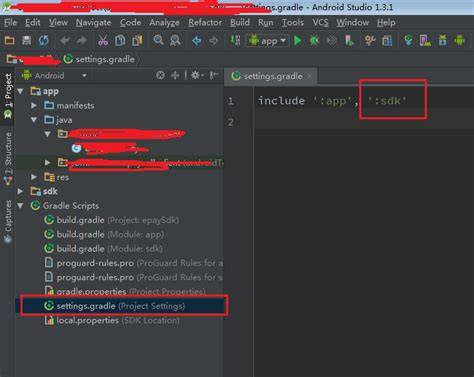
Task: Click the Debug app bug icon
Action: pos(314,41)
